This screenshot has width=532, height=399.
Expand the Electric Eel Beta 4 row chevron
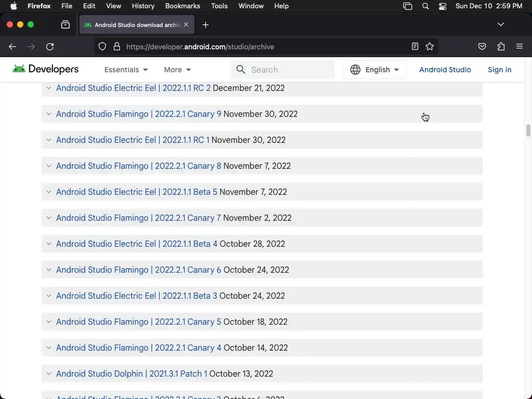pyautogui.click(x=49, y=244)
